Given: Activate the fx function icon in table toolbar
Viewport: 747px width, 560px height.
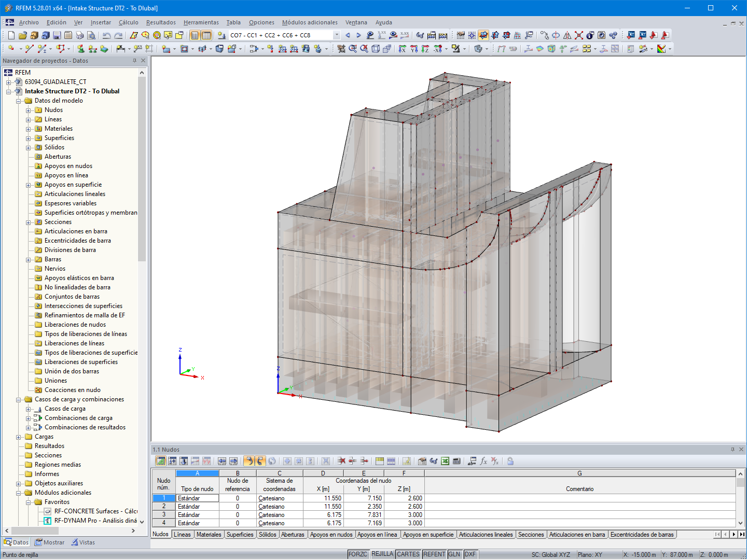Looking at the screenshot, I should (483, 461).
